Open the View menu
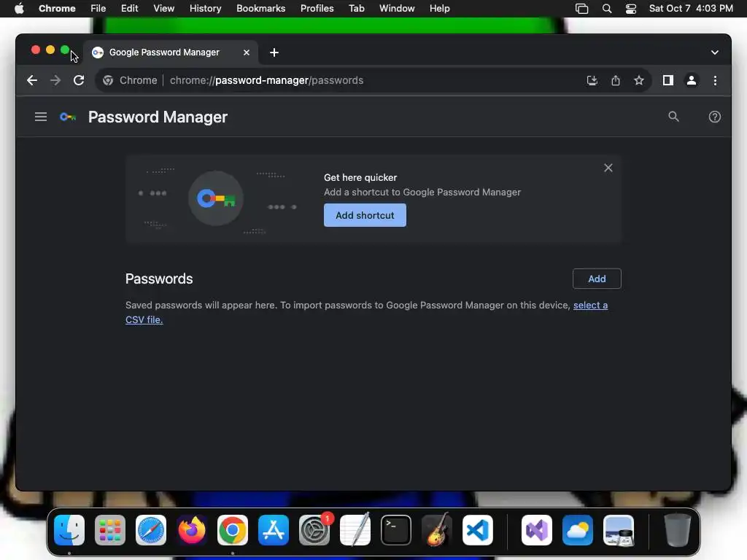 pos(163,9)
